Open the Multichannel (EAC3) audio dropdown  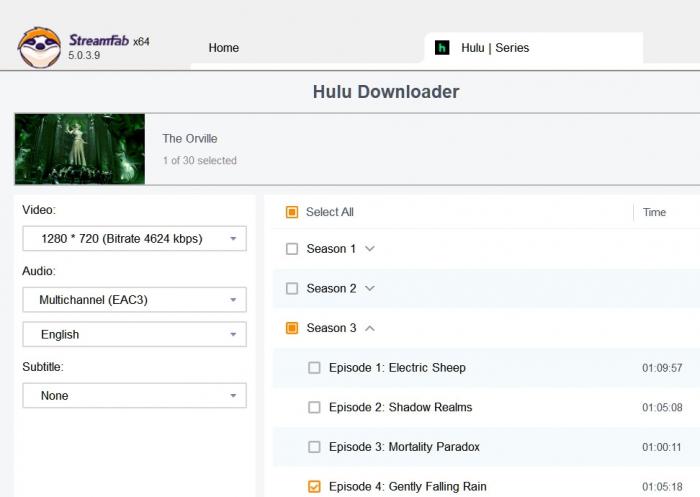click(x=134, y=300)
